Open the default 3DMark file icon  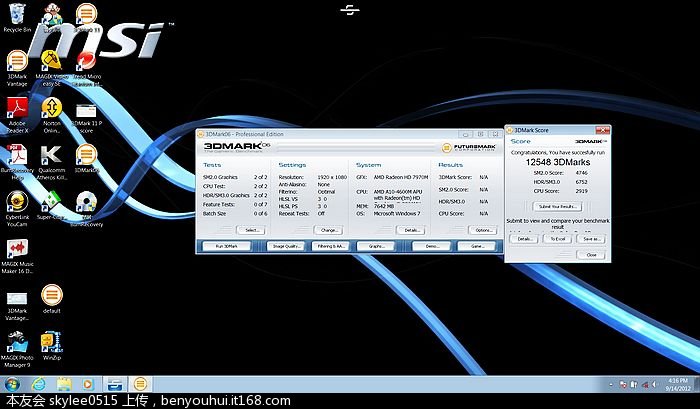[x=51, y=299]
